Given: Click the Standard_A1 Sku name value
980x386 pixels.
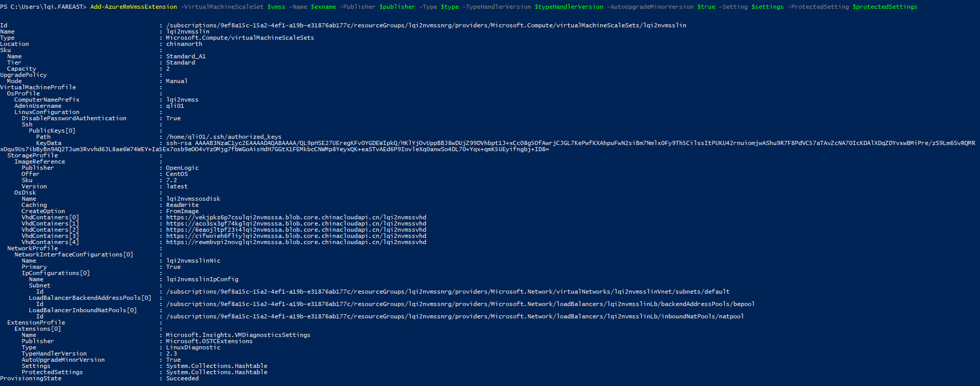Looking at the screenshot, I should 186,56.
